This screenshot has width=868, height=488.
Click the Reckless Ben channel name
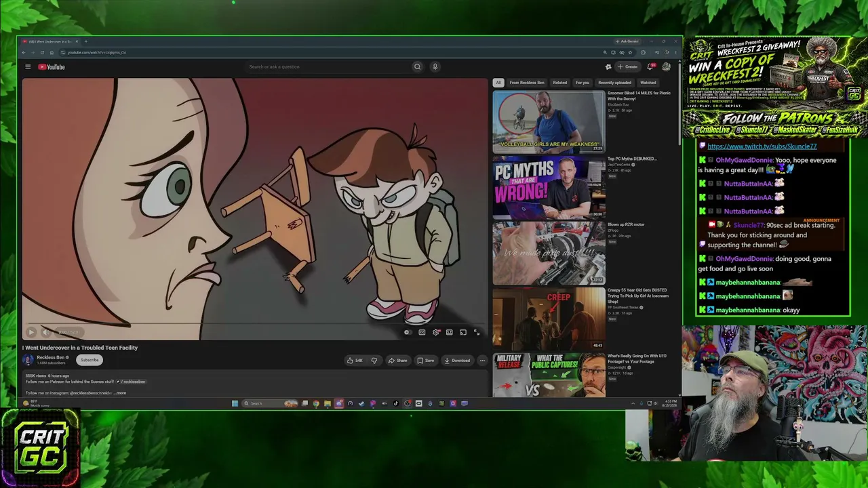51,357
